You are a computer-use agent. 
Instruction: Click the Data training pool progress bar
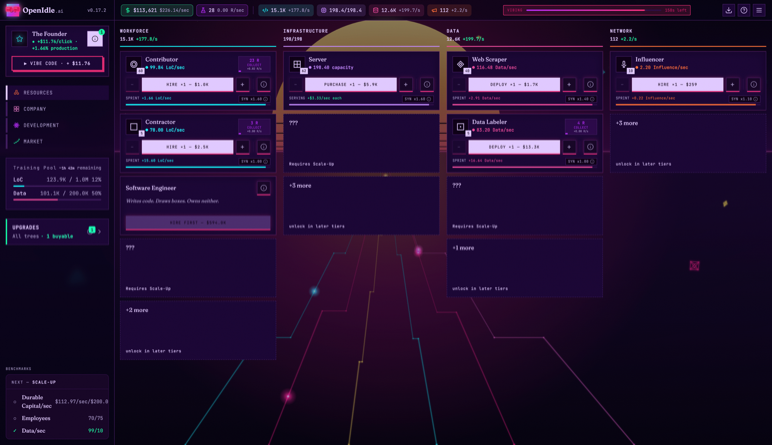coord(57,200)
